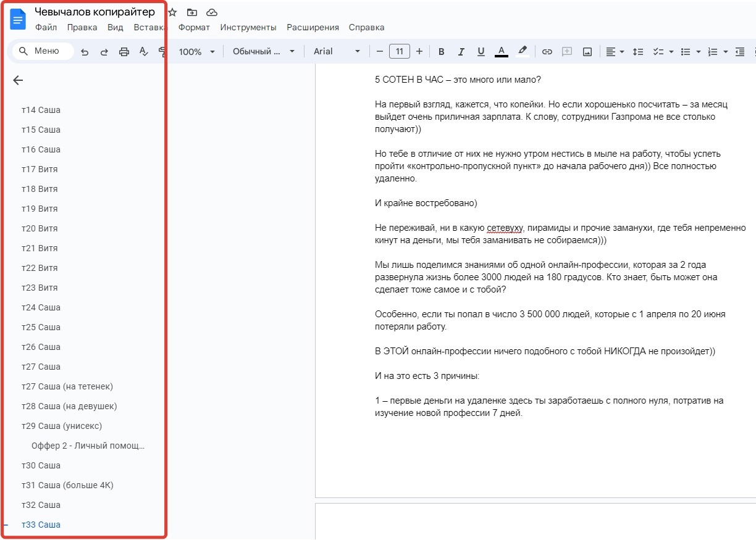The width and height of the screenshot is (756, 540).
Task: Go to outline heading т30 Саша
Action: coord(41,465)
